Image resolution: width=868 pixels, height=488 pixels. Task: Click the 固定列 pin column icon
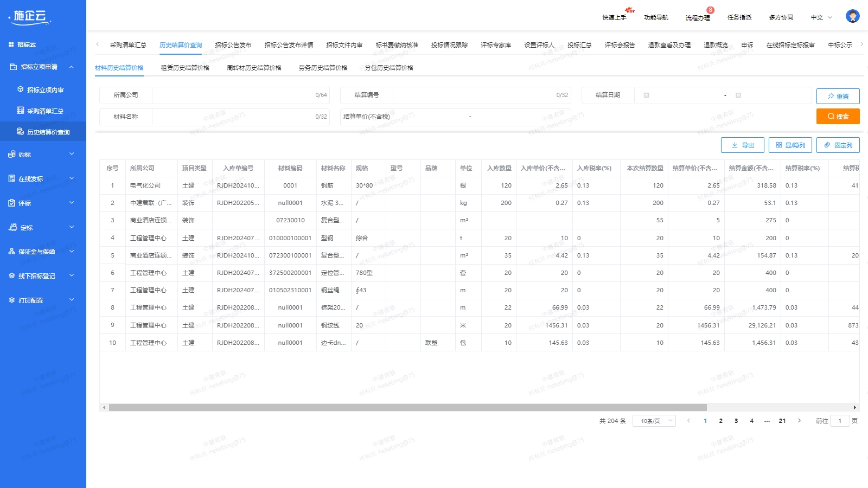(x=838, y=145)
